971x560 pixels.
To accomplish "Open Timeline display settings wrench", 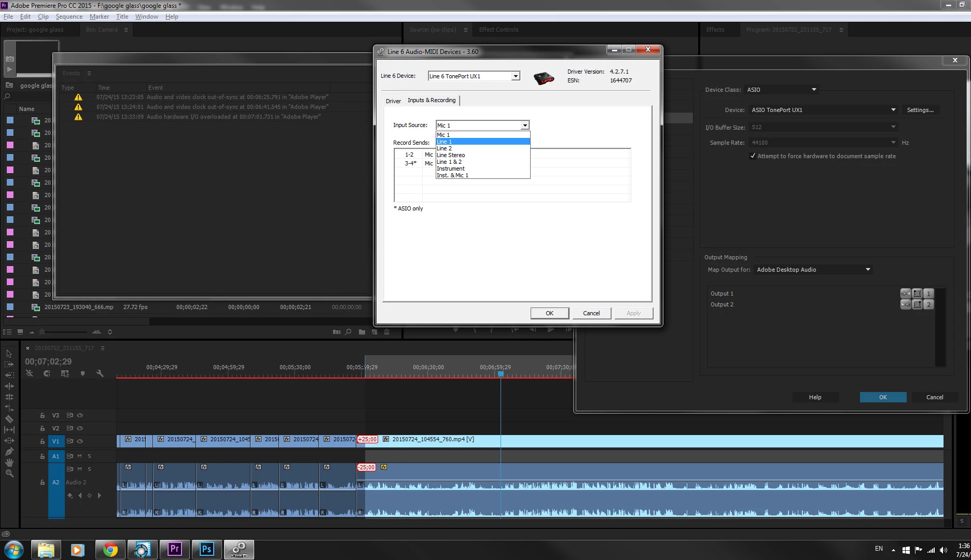I will 100,373.
